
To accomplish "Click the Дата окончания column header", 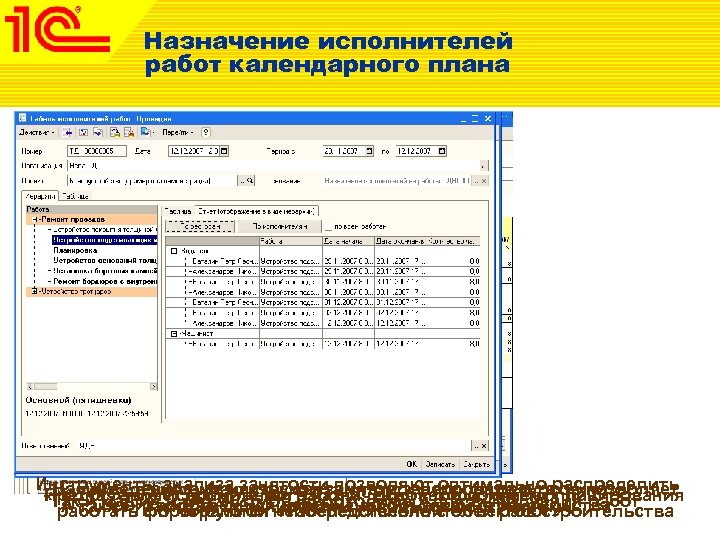I will [400, 241].
